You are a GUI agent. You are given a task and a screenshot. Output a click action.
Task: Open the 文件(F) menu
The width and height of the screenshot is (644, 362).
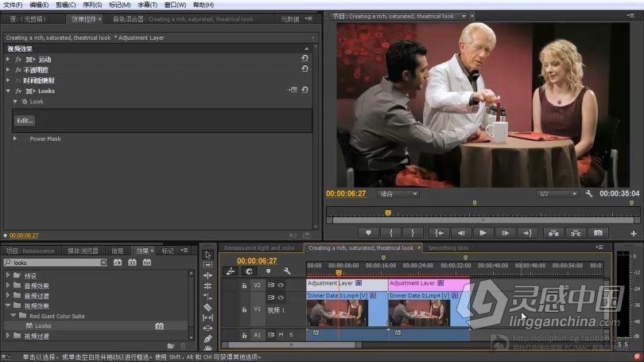point(13,5)
